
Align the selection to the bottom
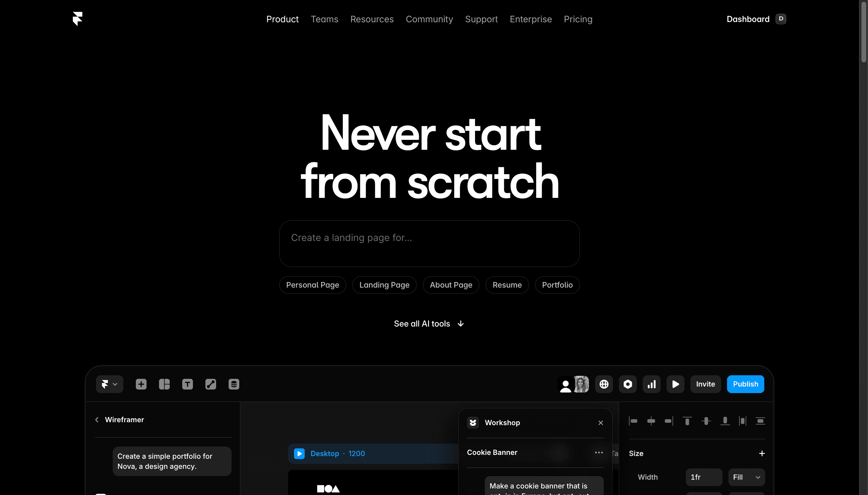(725, 421)
